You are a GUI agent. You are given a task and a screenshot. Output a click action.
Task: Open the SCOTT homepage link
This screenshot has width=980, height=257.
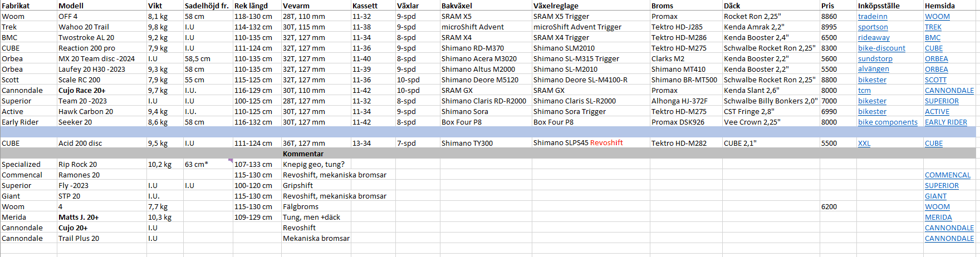pos(935,80)
